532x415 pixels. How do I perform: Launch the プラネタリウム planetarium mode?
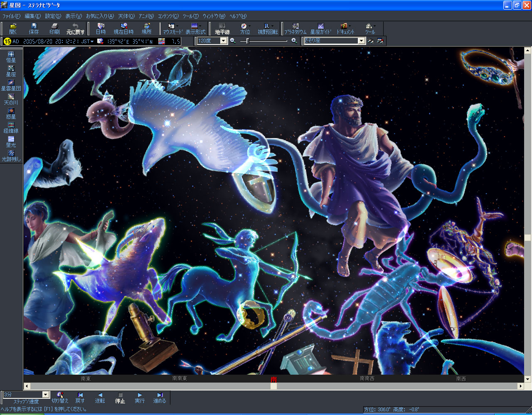tap(296, 29)
